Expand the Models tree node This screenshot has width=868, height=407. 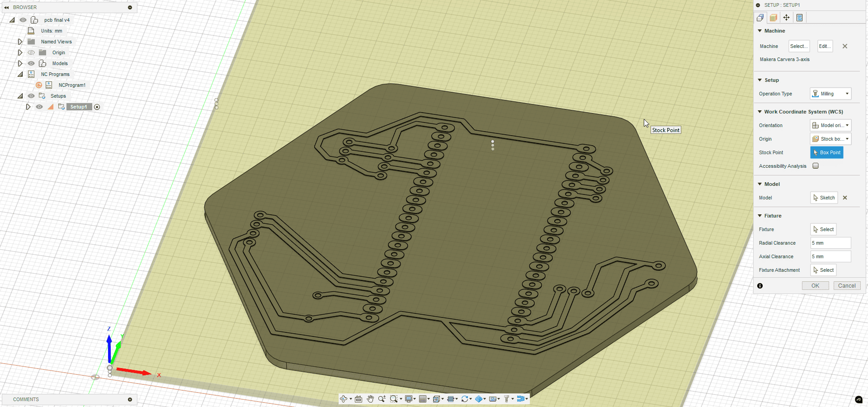pyautogui.click(x=20, y=63)
